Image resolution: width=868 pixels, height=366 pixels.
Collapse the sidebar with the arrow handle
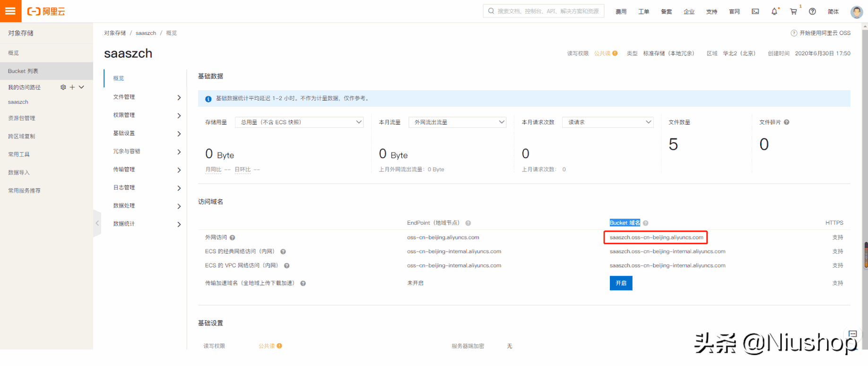[97, 223]
